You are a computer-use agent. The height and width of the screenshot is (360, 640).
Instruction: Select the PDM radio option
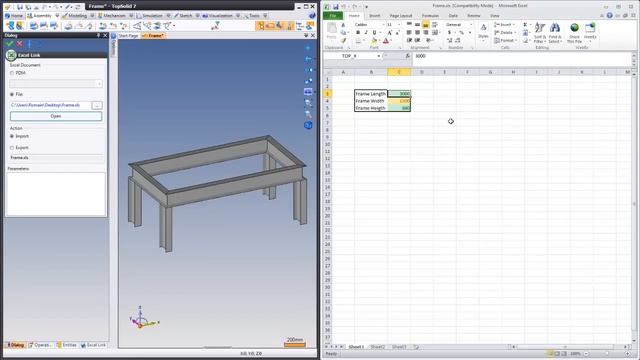12,73
